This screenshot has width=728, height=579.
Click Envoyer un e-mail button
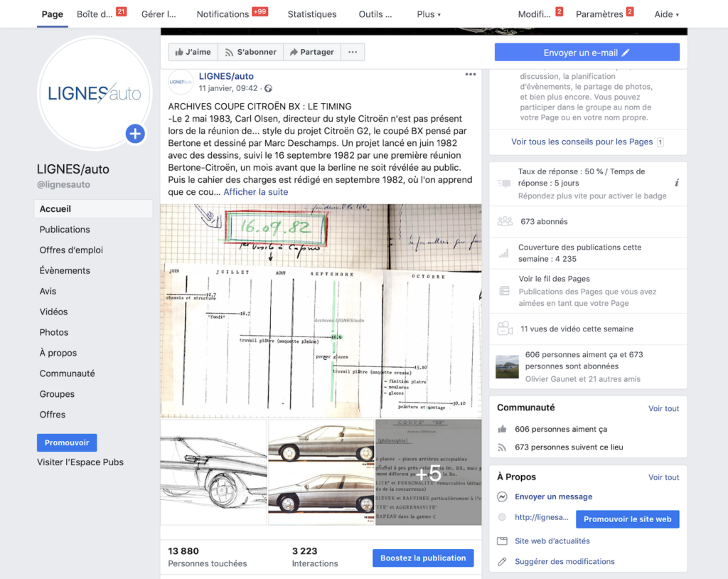click(x=587, y=53)
